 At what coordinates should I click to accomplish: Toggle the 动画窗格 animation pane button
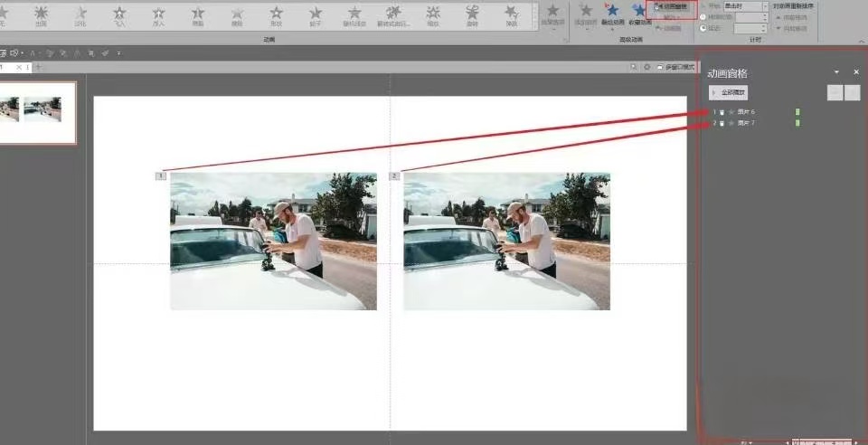(671, 7)
